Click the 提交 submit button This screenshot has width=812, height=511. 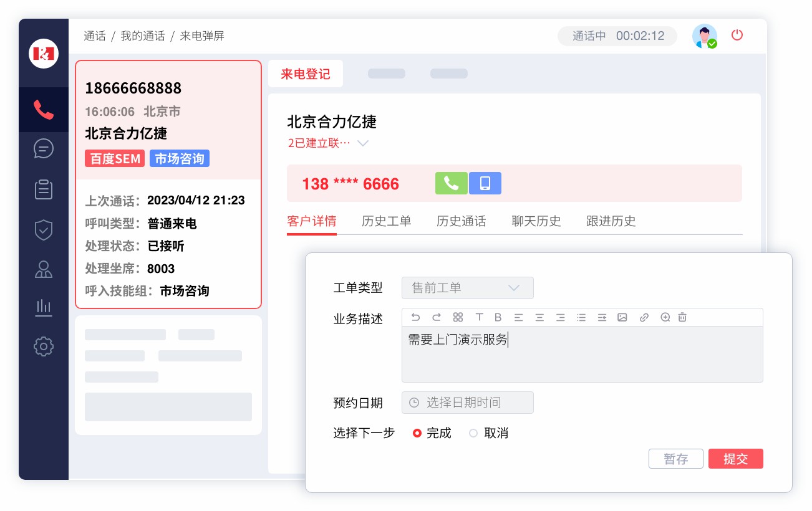735,459
